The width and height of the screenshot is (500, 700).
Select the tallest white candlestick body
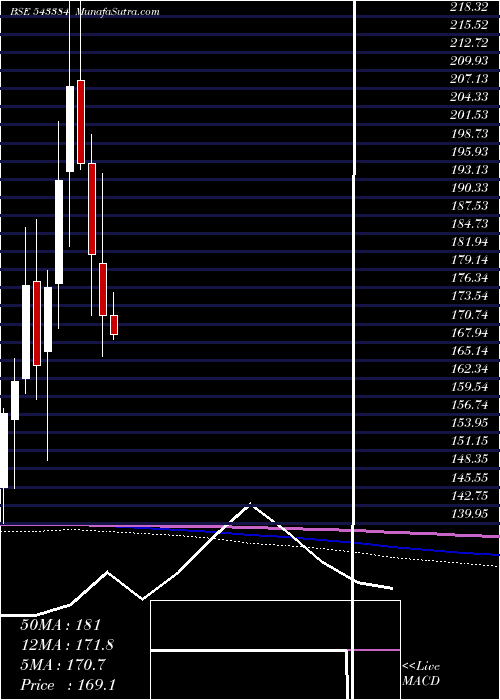[59, 232]
